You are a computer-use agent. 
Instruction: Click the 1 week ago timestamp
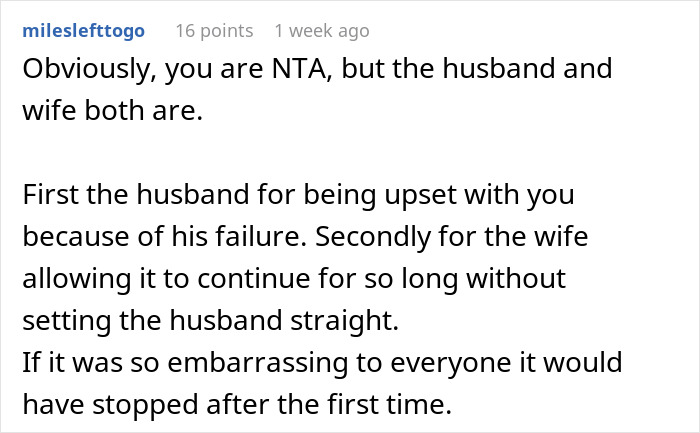(322, 31)
